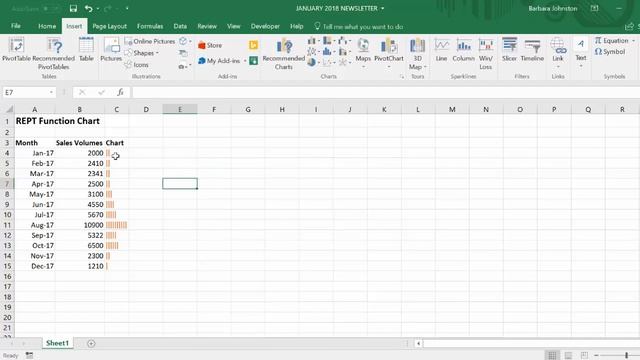The image size is (640, 360).
Task: Insert a Timeline filter
Action: pos(532,50)
